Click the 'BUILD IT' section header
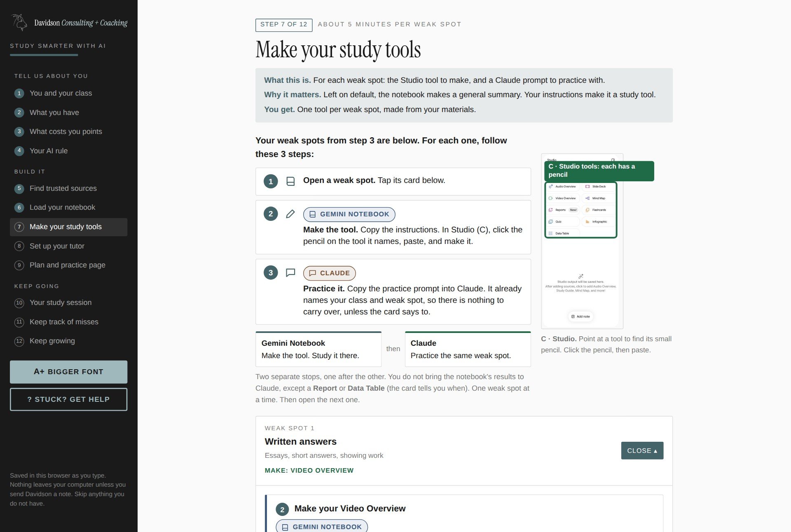 [x=30, y=172]
